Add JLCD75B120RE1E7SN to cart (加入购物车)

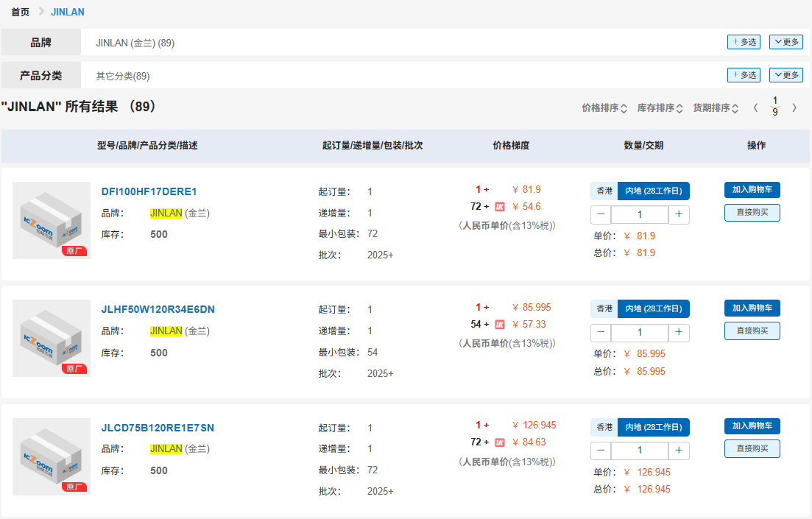752,426
